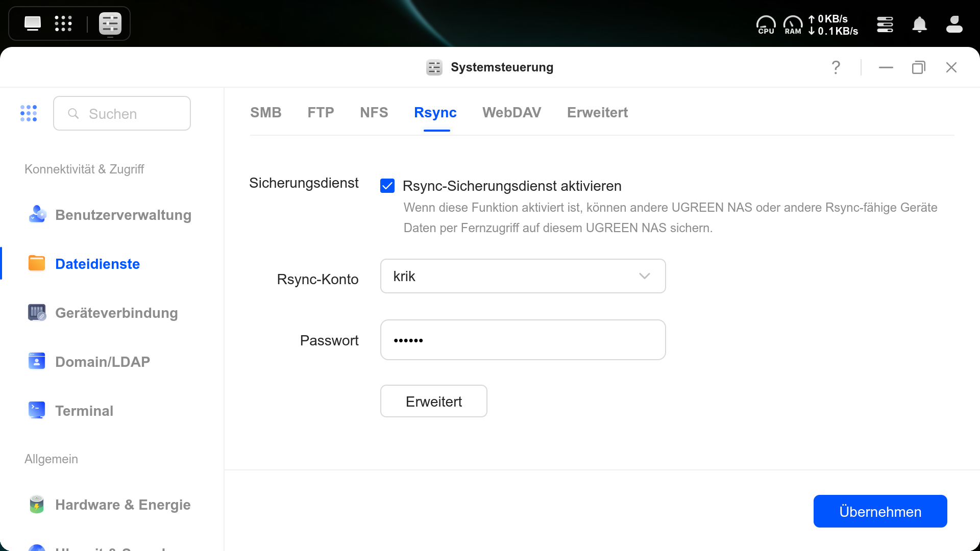This screenshot has width=980, height=551.
Task: Open the control panel overview grid icon
Action: [29, 113]
